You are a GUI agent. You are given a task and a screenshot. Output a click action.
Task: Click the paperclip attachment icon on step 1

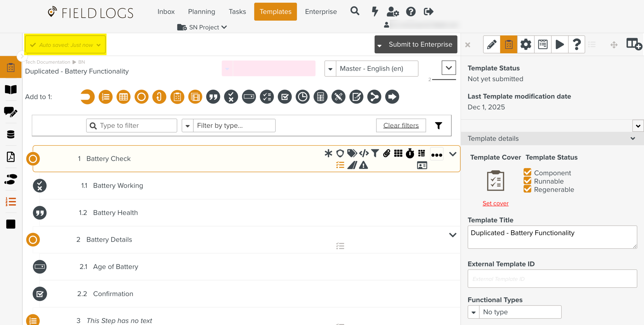tap(386, 153)
